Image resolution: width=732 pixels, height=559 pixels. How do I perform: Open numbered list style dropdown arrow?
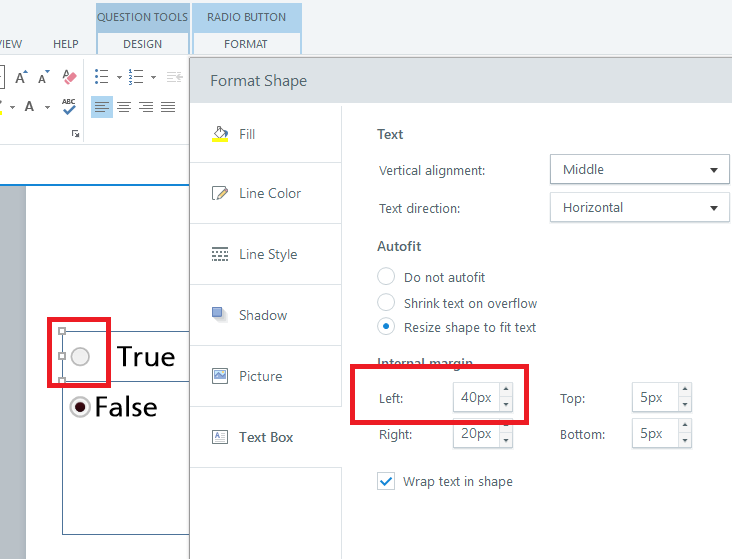click(153, 77)
